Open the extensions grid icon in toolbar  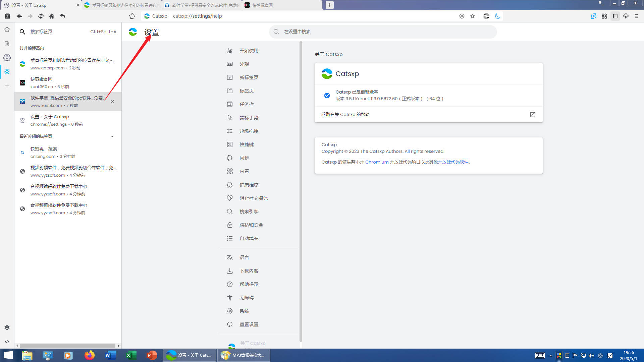(x=604, y=16)
